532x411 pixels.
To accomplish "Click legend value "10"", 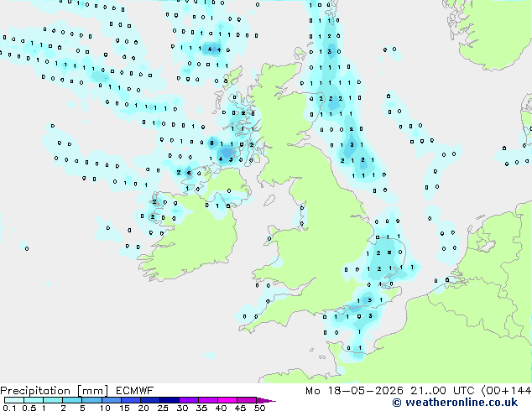I will (x=105, y=408).
